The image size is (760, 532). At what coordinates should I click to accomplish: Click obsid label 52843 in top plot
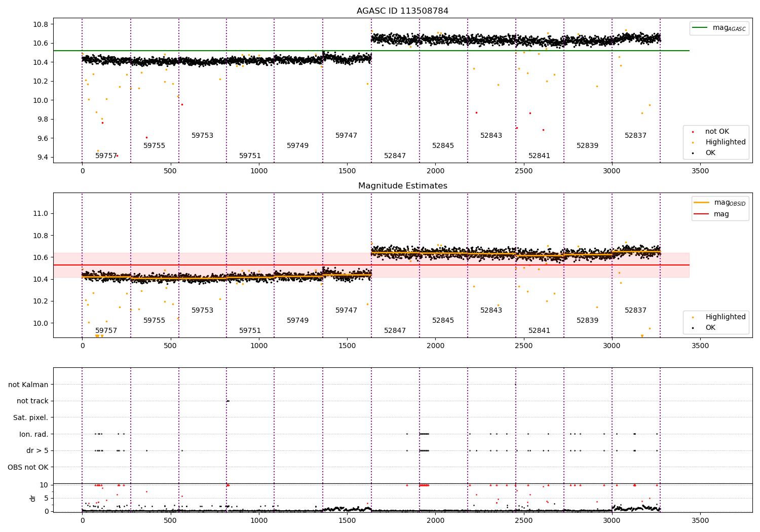[491, 136]
